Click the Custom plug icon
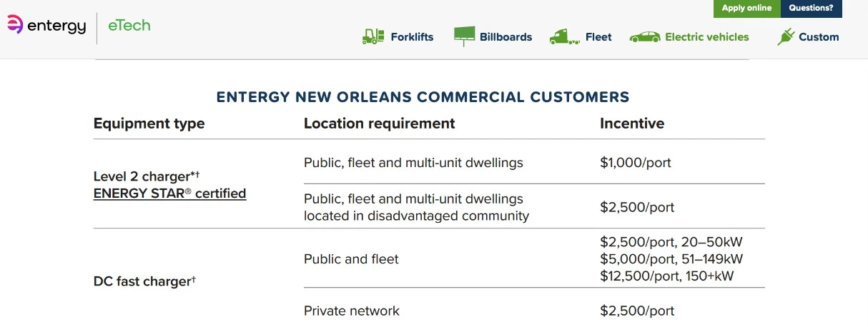The height and width of the screenshot is (327, 868). pos(786,36)
